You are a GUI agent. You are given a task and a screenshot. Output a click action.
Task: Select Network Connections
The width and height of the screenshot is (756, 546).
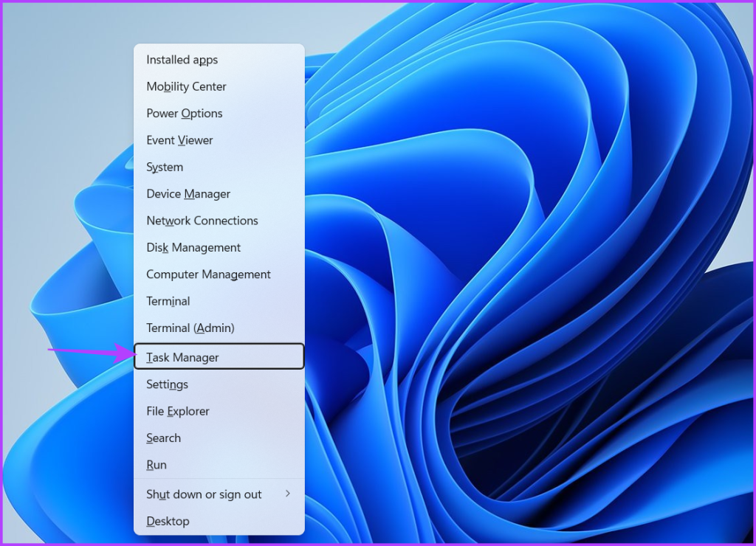point(219,221)
